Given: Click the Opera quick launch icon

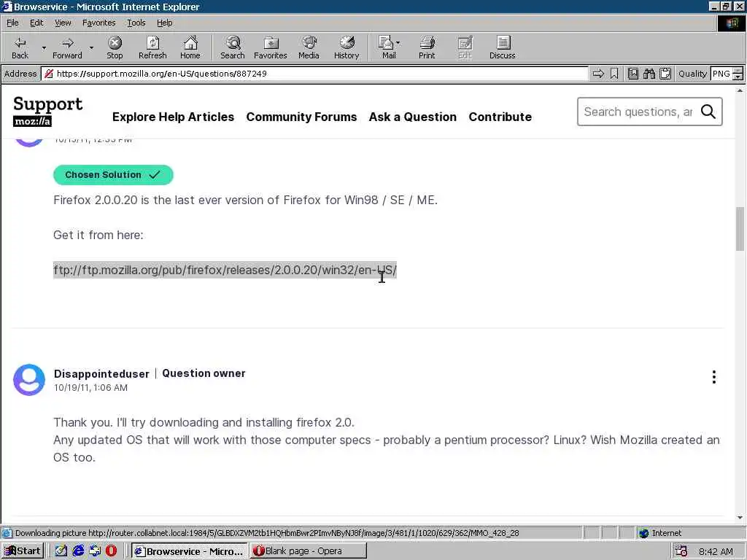Looking at the screenshot, I should pos(111,551).
